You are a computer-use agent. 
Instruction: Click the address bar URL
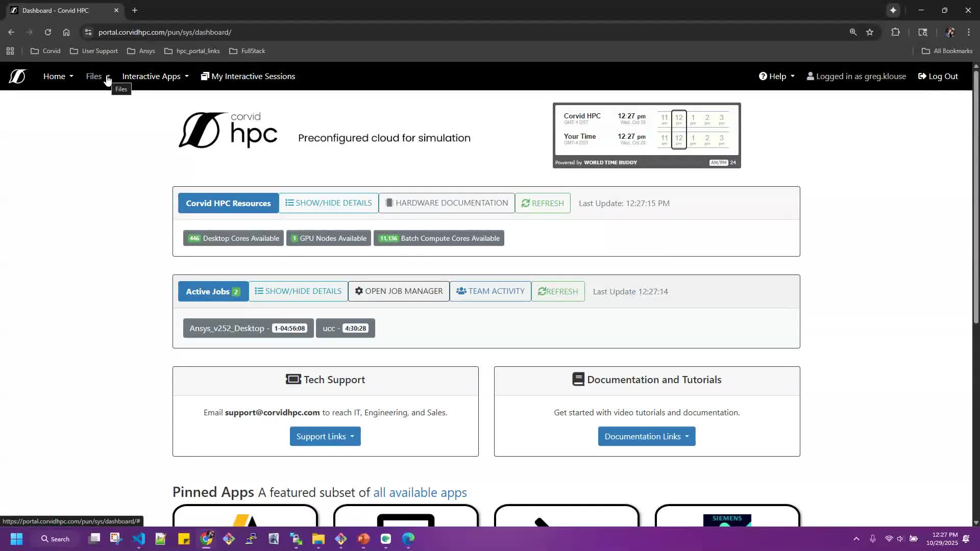click(x=165, y=32)
